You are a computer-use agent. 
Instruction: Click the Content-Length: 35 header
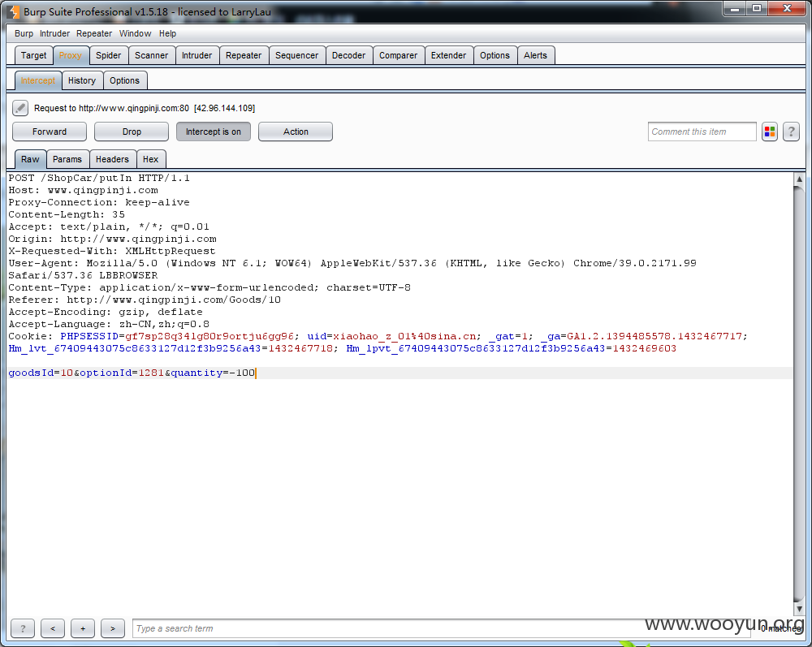point(67,214)
